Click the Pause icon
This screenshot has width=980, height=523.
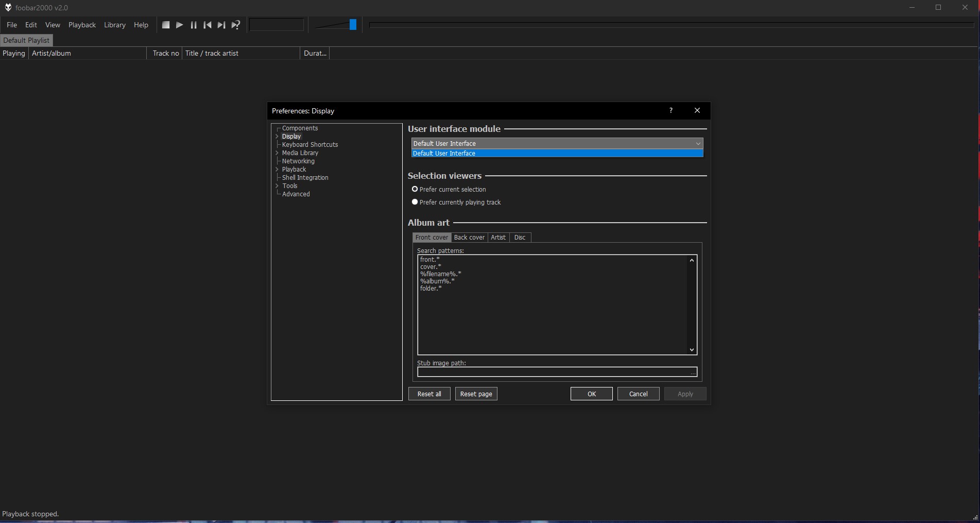click(193, 25)
